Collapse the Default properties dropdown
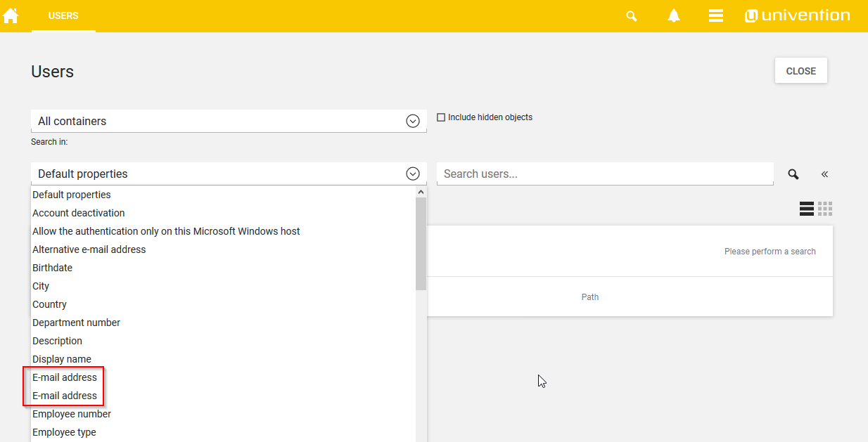868x442 pixels. pyautogui.click(x=413, y=174)
